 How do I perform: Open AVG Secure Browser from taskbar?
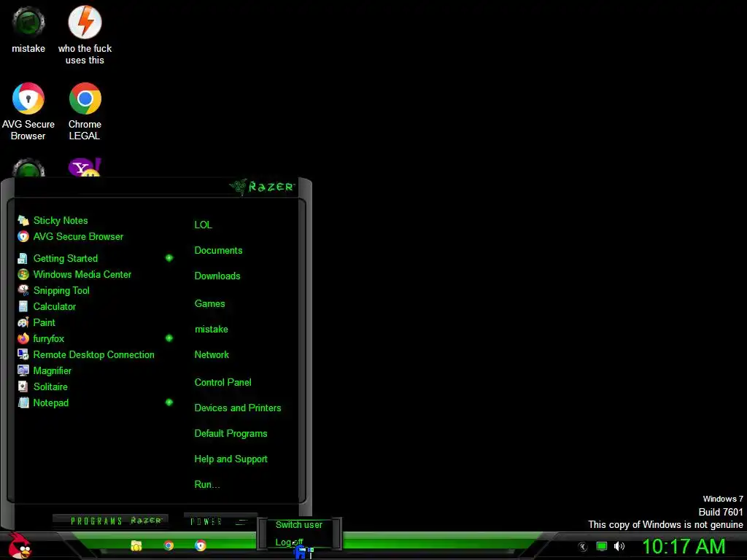coord(200,545)
